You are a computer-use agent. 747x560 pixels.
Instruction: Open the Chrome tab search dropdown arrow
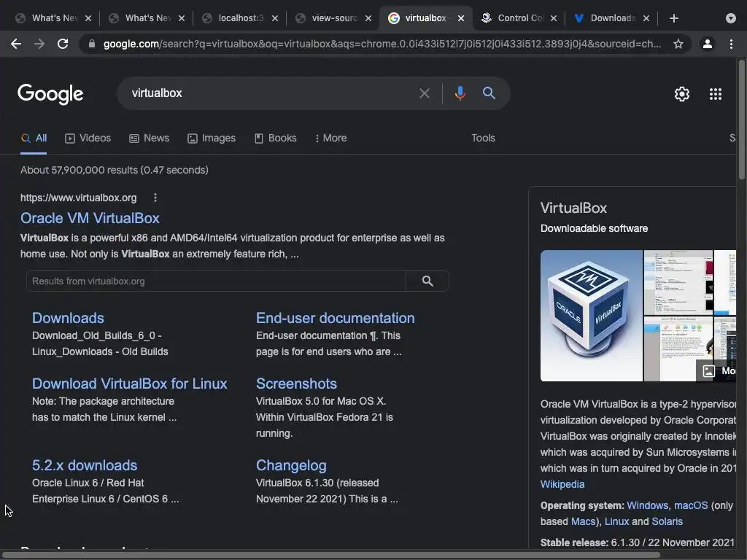coord(731,18)
